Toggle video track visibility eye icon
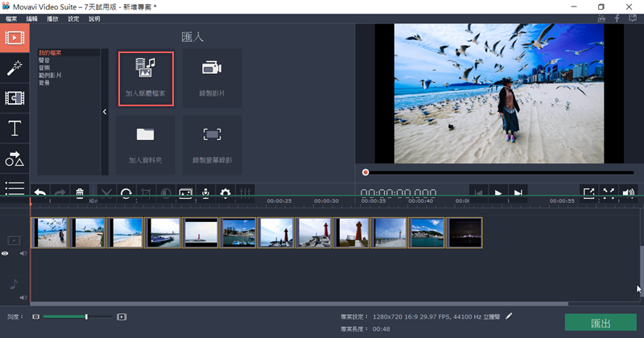Screen dimensions: 644x338 tap(6, 253)
